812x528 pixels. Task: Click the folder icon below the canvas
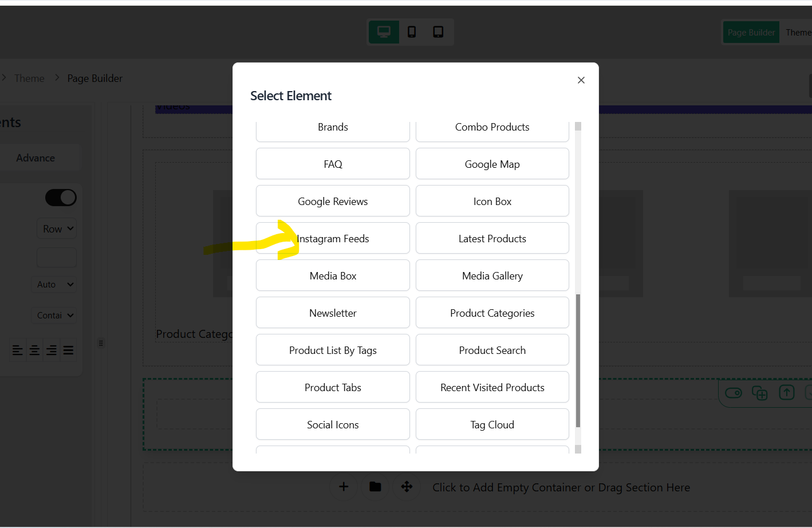pyautogui.click(x=375, y=487)
